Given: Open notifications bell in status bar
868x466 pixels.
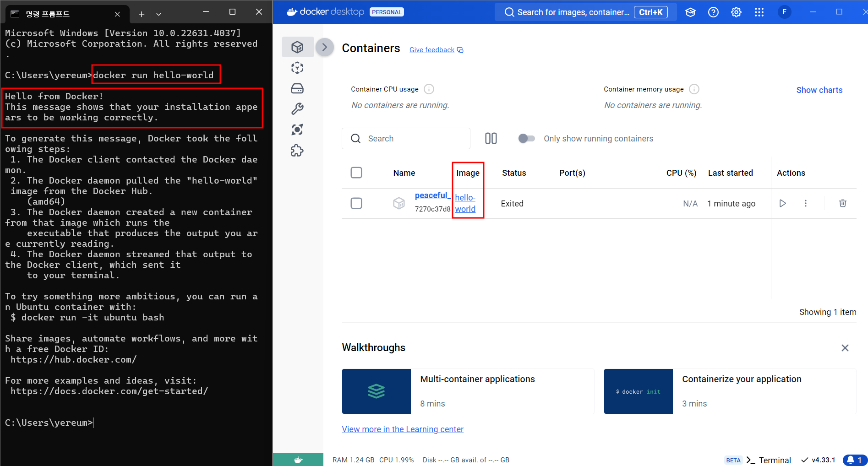Looking at the screenshot, I should click(x=854, y=460).
